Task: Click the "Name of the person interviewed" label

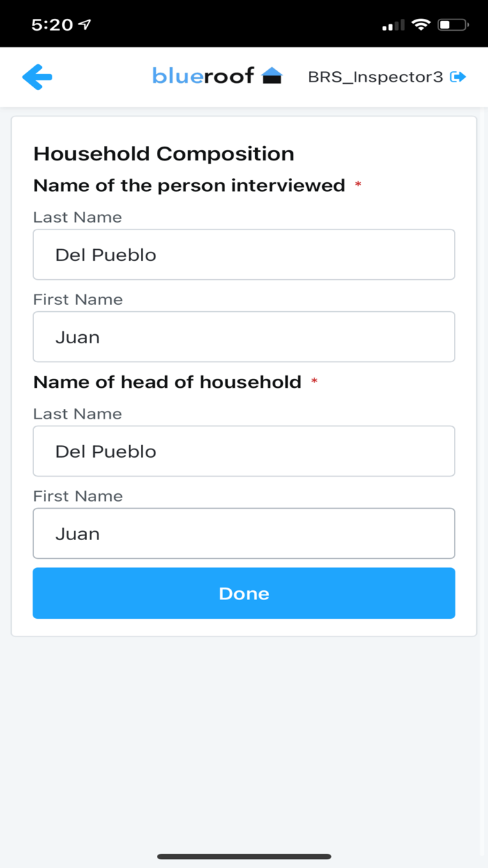Action: pyautogui.click(x=189, y=186)
